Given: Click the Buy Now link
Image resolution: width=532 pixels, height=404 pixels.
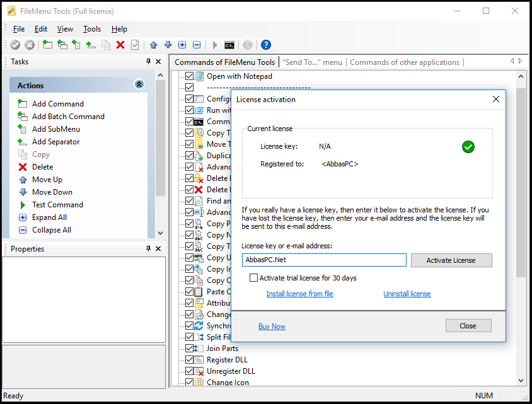Looking at the screenshot, I should point(272,326).
